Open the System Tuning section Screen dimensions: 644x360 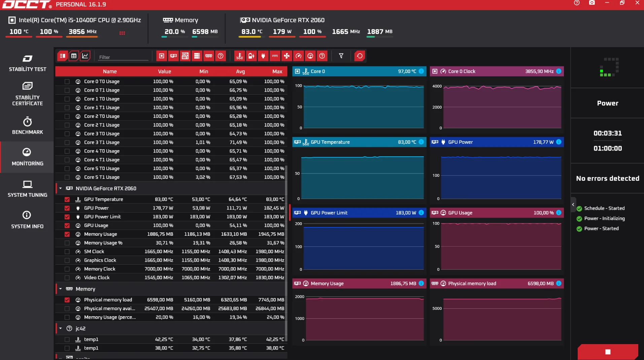coord(27,189)
